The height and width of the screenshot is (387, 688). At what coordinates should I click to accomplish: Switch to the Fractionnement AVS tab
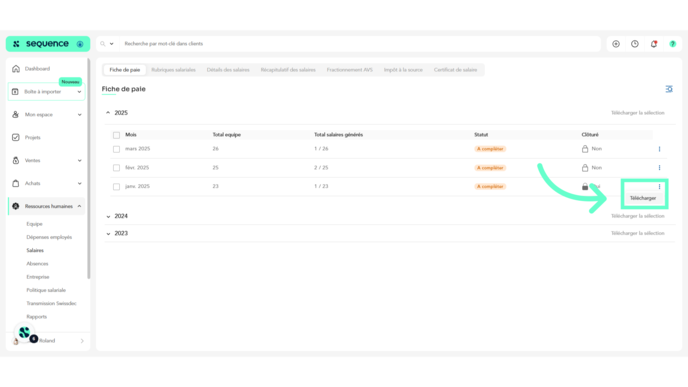pos(350,70)
